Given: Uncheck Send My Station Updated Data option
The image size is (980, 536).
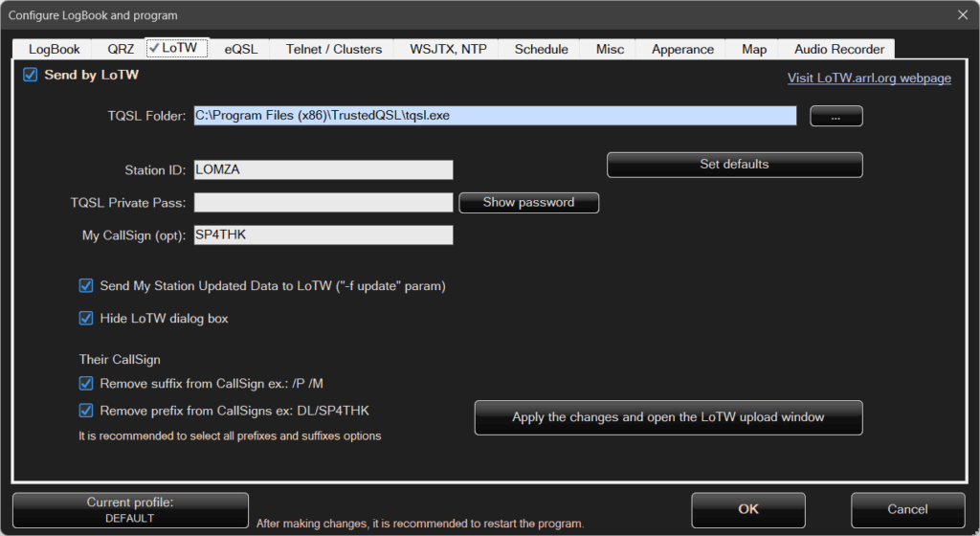Looking at the screenshot, I should click(86, 285).
